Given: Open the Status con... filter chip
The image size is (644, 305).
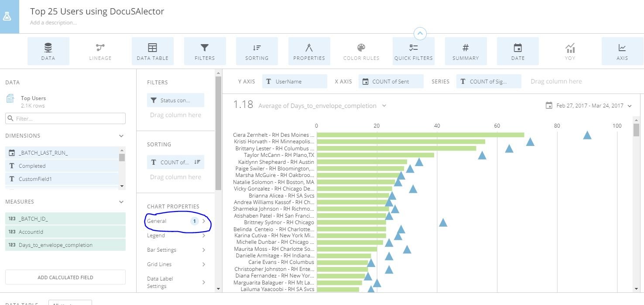Looking at the screenshot, I should 175,100.
